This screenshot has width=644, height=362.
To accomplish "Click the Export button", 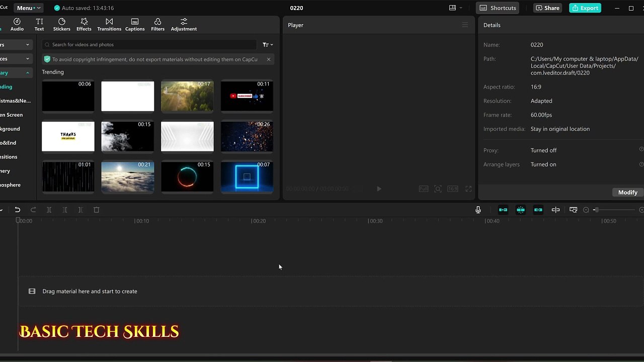I will (x=585, y=8).
